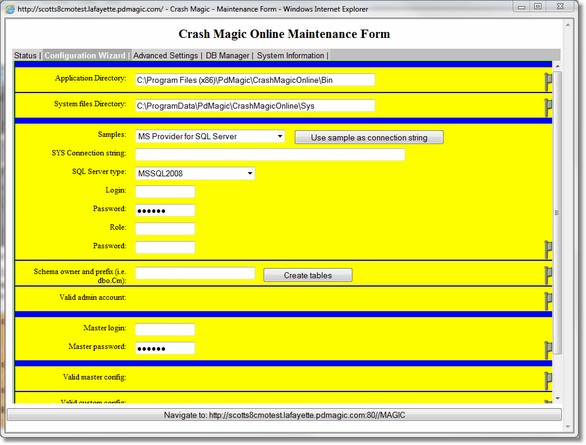Screen dimensions: 586x445
Task: Click the inner scrollbar down arrow
Action: click(557, 398)
